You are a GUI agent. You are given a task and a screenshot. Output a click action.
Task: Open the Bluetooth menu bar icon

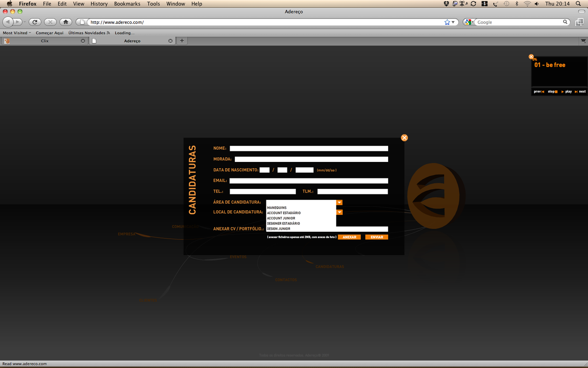[517, 4]
